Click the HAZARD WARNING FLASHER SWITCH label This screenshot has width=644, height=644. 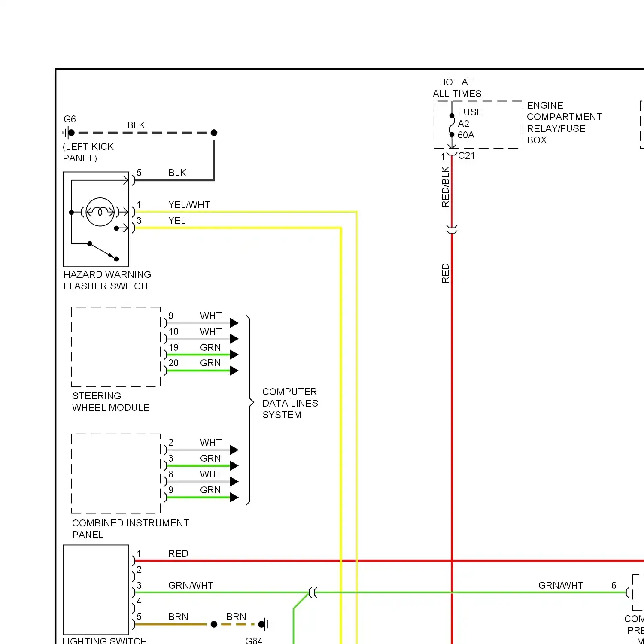tap(107, 280)
